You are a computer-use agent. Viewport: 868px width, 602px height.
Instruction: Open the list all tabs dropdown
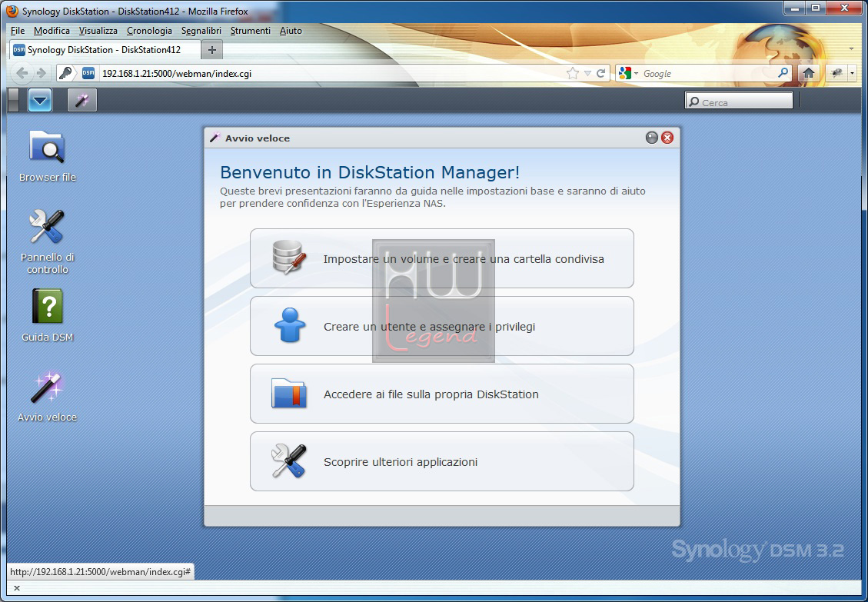(851, 49)
